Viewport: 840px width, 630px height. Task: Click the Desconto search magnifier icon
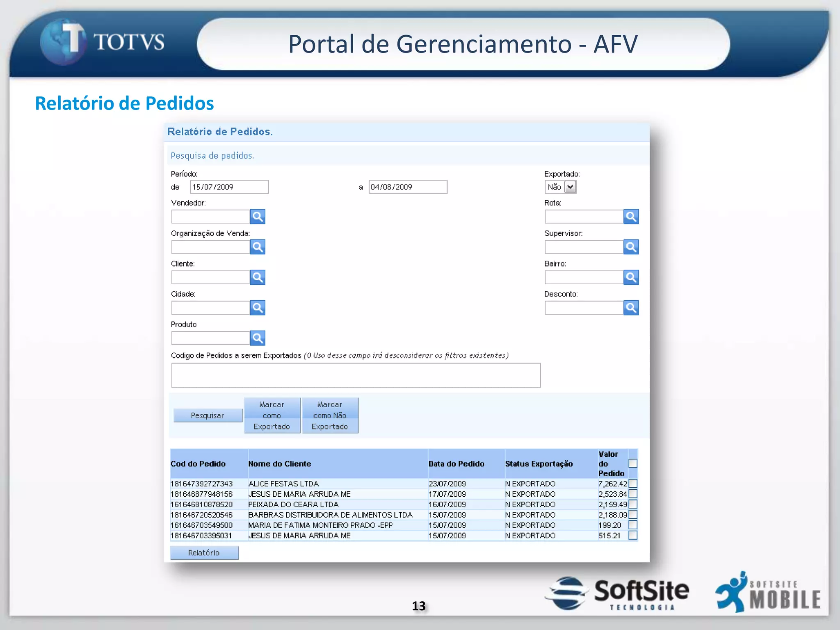coord(631,308)
